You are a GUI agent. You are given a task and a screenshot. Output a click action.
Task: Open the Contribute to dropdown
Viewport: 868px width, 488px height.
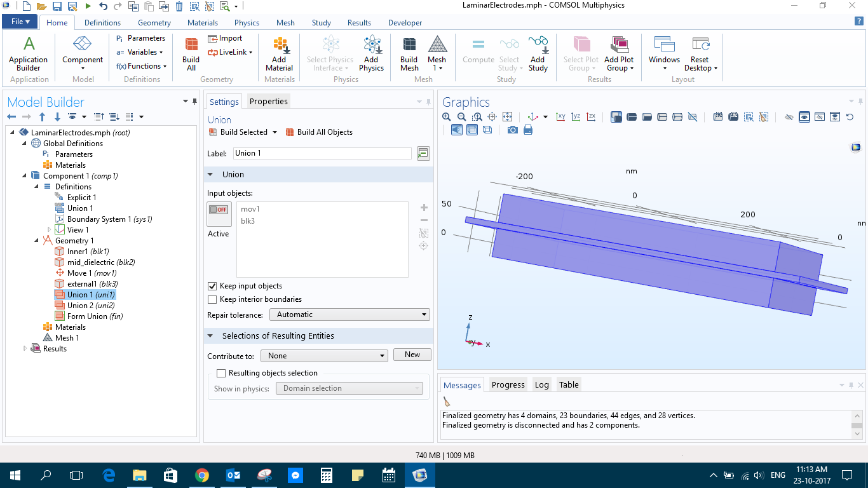coord(328,356)
